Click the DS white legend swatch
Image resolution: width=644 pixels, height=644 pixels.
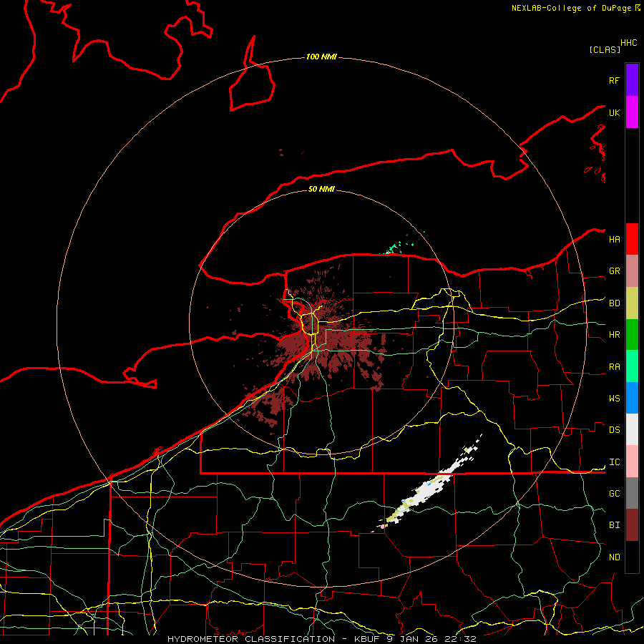pos(632,429)
